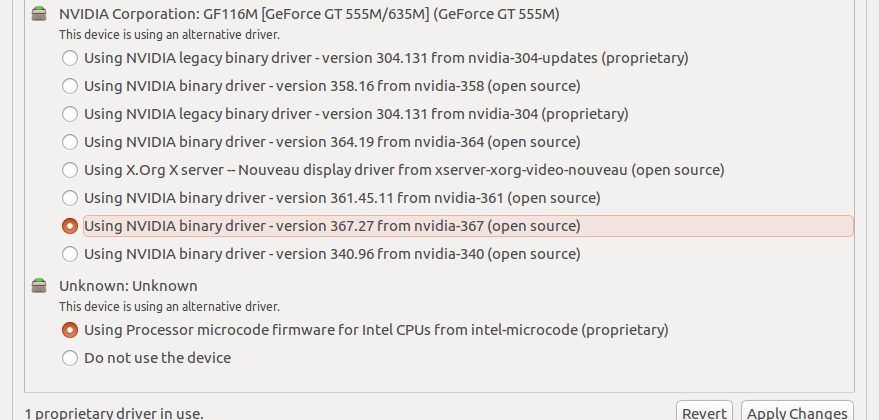Image resolution: width=879 pixels, height=420 pixels.
Task: Select the nvidia-367 version 367.27 radio button
Action: point(70,226)
